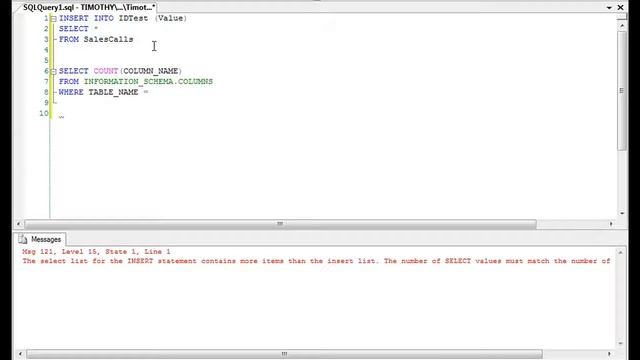Viewport: 640px width, 360px height.
Task: Select the SQLQuery1.sql document tab
Action: (89, 7)
